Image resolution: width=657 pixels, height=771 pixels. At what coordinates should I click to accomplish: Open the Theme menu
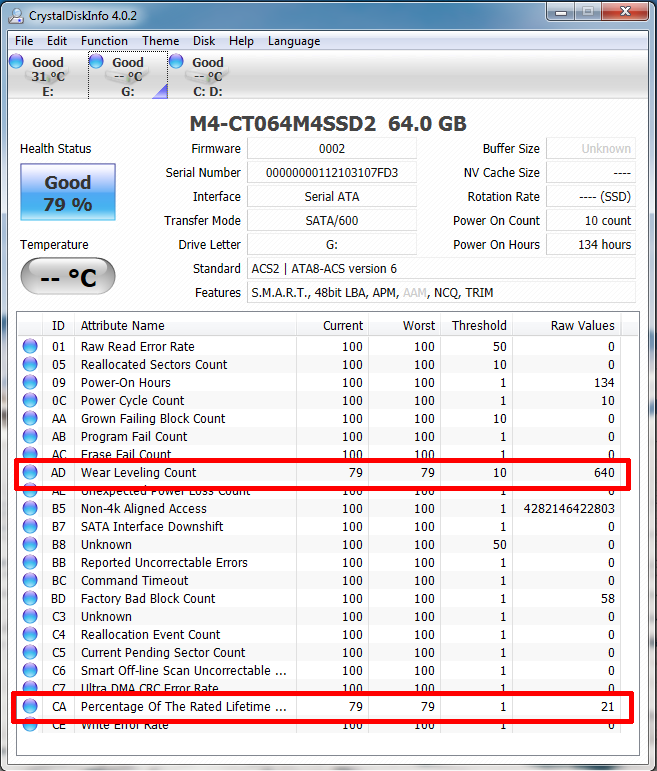[160, 41]
